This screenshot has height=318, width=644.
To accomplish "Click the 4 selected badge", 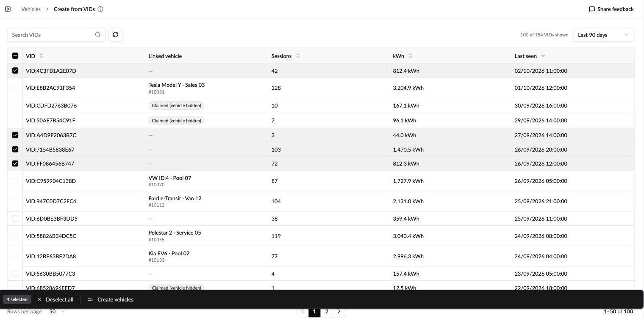I will [x=17, y=299].
